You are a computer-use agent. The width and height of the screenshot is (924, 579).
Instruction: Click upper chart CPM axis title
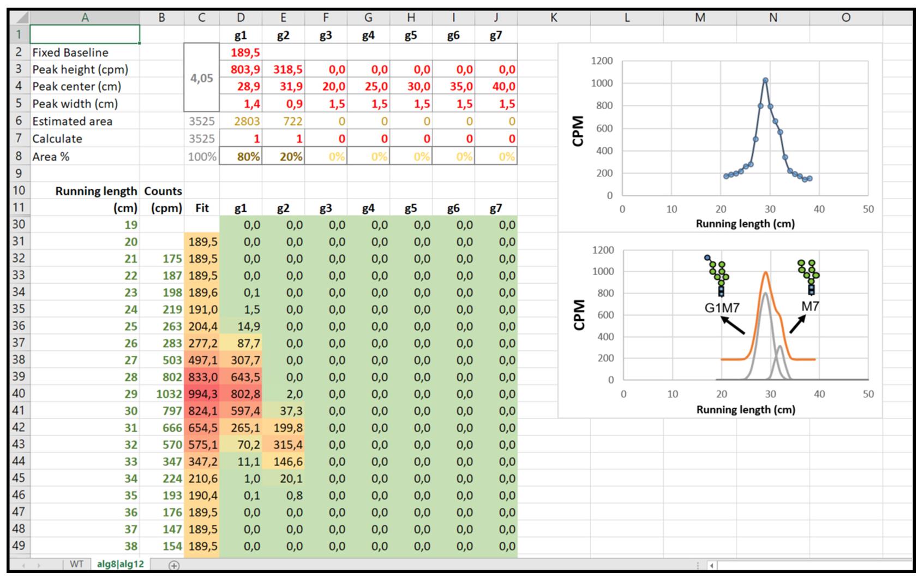pyautogui.click(x=578, y=131)
